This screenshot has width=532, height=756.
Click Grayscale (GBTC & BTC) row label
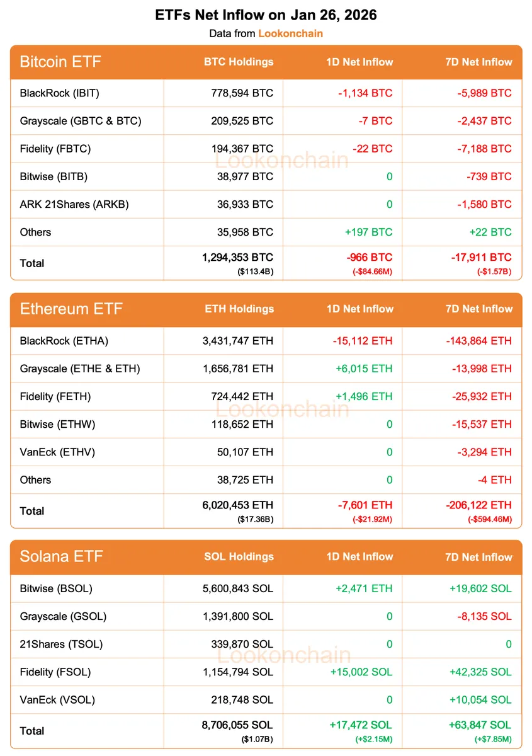tap(80, 121)
